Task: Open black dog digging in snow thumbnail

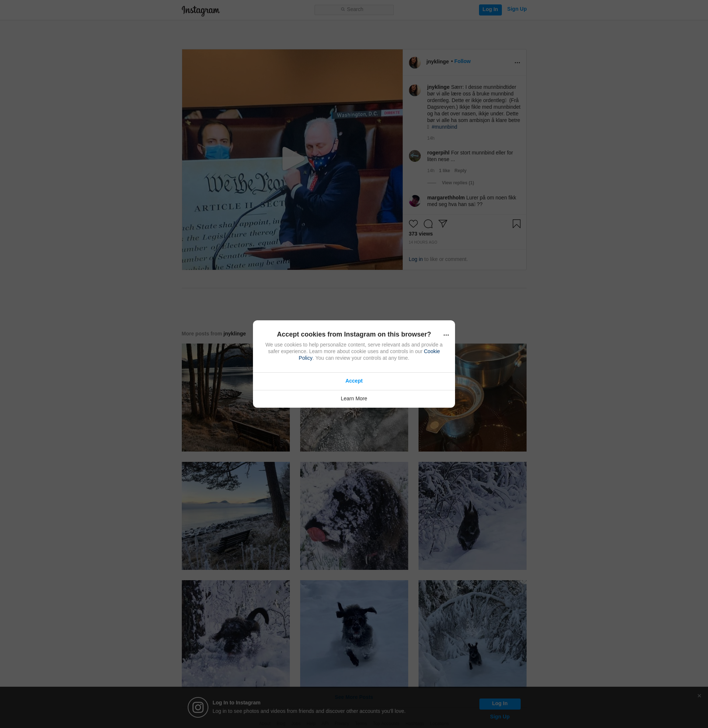Action: click(x=235, y=634)
